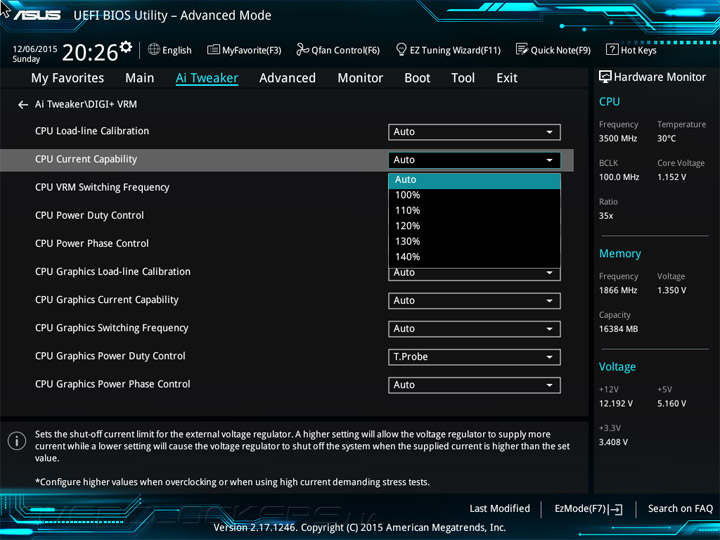
Task: Switch to the Boot tab
Action: coord(417,78)
